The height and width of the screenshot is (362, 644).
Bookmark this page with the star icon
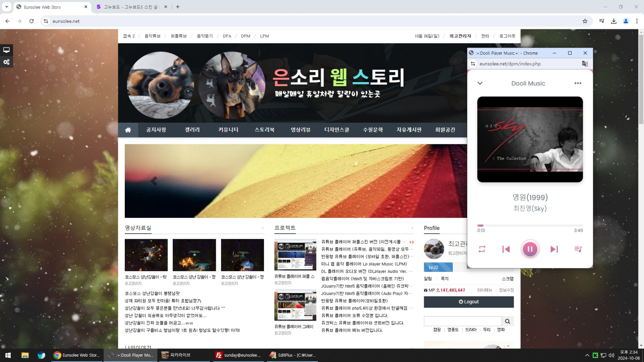585,21
